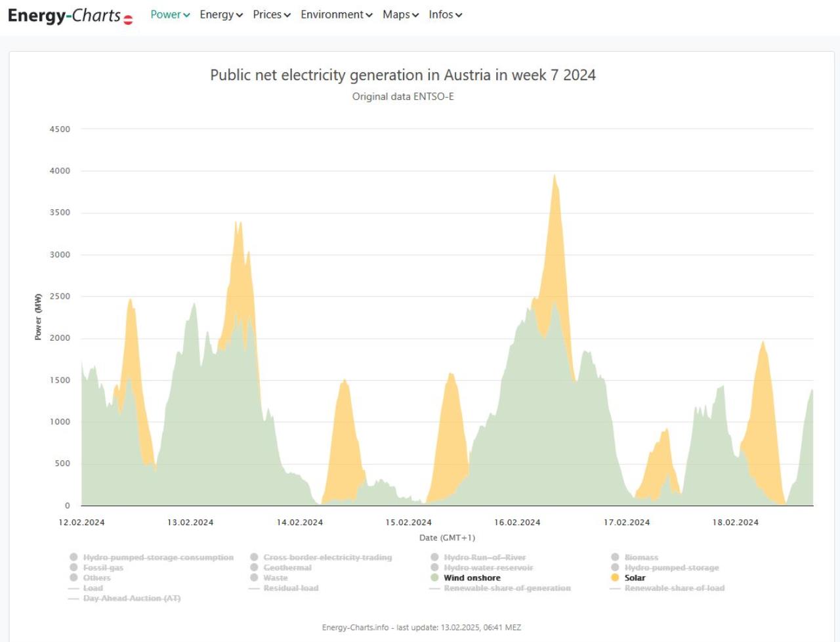Click the Hydro water reservoir legend dot
This screenshot has height=642, width=840.
pyautogui.click(x=434, y=568)
